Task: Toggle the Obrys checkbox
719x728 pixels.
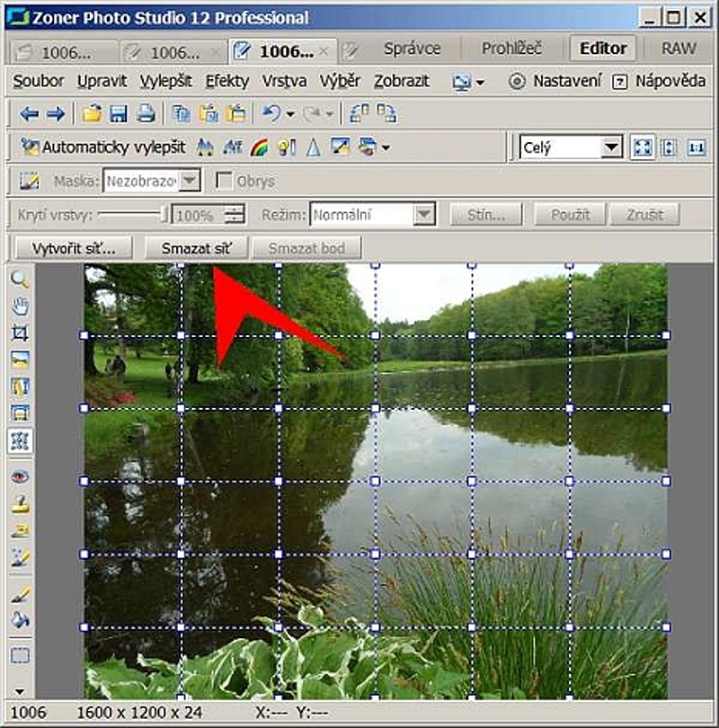Action: [x=224, y=181]
